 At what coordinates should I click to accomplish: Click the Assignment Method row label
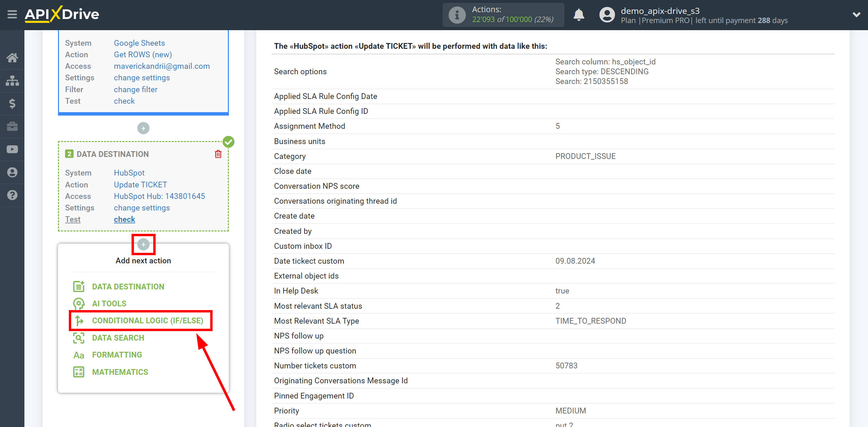[x=310, y=126]
